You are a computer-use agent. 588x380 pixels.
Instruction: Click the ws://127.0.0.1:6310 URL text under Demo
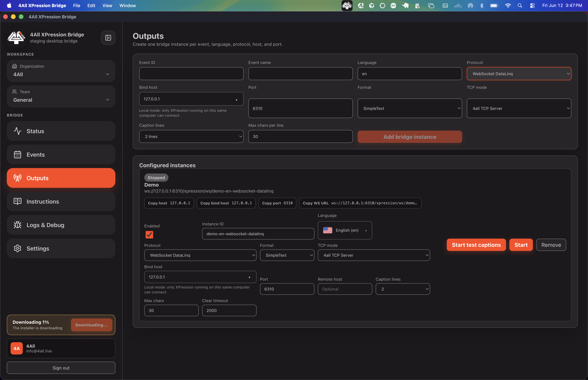pyautogui.click(x=209, y=191)
